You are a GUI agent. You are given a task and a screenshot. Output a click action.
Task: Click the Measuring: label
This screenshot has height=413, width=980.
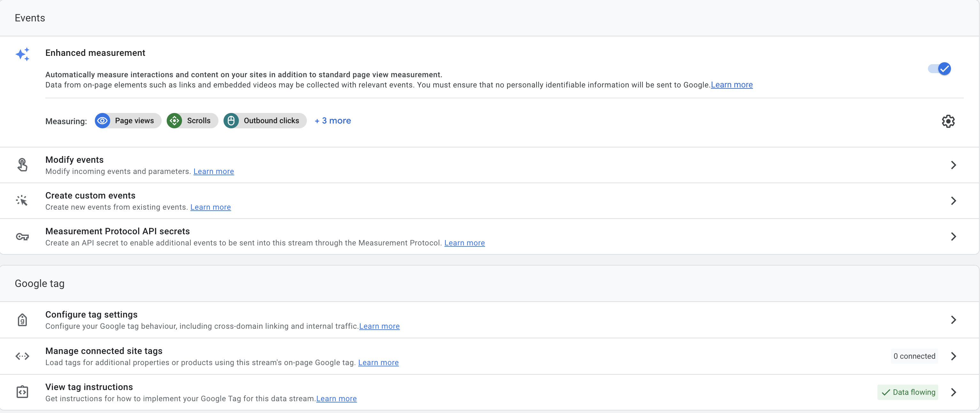66,121
